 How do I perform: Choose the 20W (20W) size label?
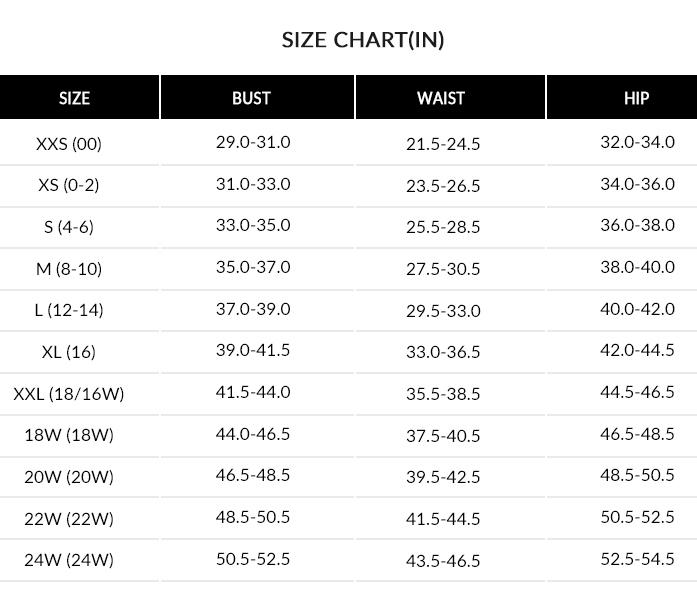(69, 477)
